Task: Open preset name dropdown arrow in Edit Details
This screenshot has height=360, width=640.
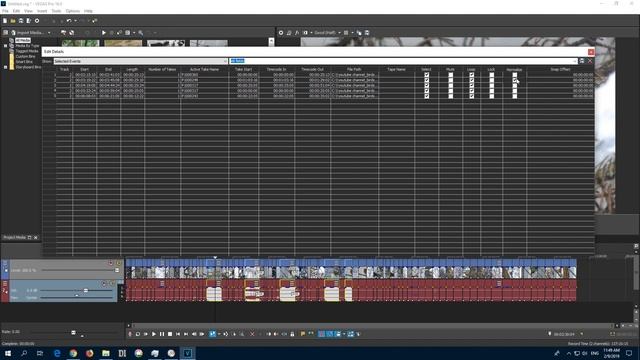Action: coord(575,61)
